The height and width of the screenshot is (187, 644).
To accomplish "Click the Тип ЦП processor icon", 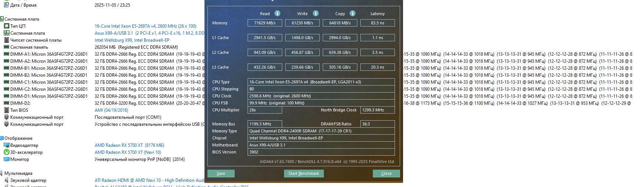I will (6, 26).
